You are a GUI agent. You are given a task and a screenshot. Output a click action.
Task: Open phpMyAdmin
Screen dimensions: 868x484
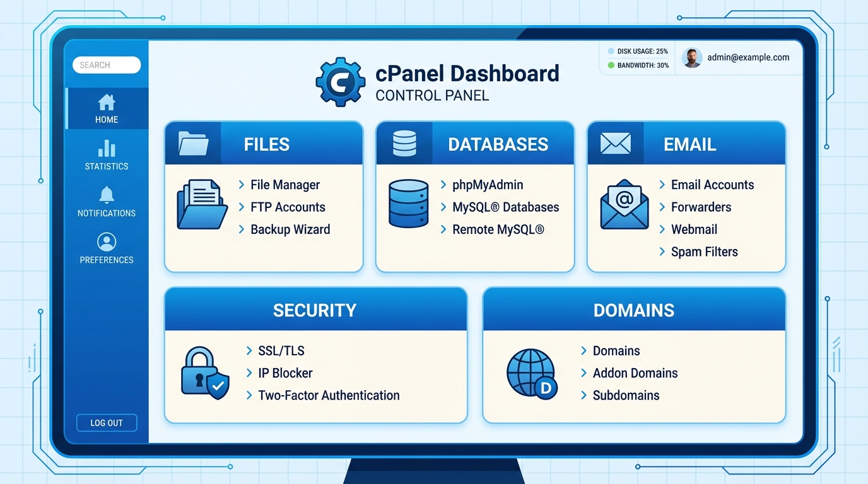click(x=487, y=185)
